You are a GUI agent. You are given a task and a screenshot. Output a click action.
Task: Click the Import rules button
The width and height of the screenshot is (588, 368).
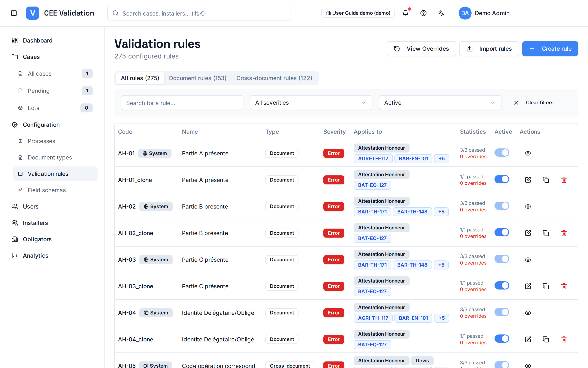[x=489, y=49]
